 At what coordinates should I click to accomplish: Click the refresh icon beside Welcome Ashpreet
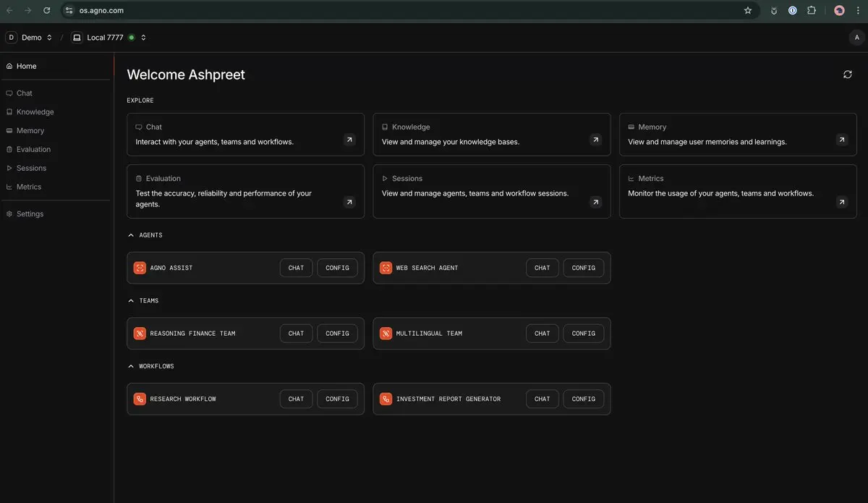(x=848, y=75)
